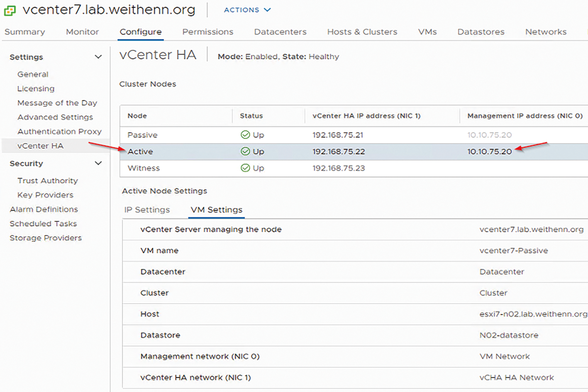Viewport: 588px width, 392px height.
Task: Open the Datastores tab
Action: coord(481,32)
